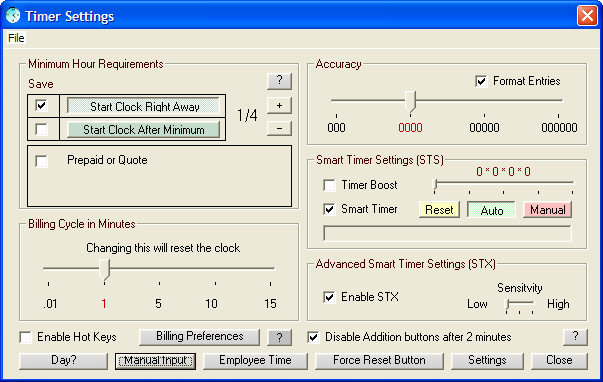The image size is (603, 382).
Task: Click the minus button for minimum hours
Action: click(279, 128)
